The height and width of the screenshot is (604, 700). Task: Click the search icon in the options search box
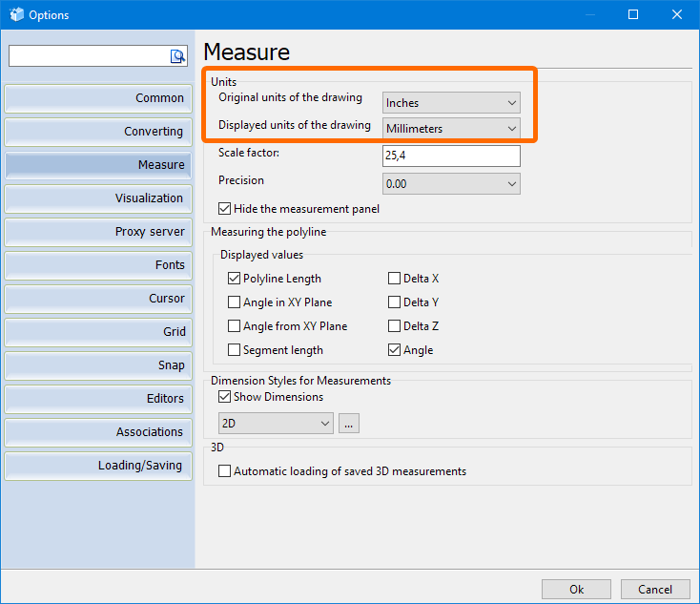tap(177, 56)
